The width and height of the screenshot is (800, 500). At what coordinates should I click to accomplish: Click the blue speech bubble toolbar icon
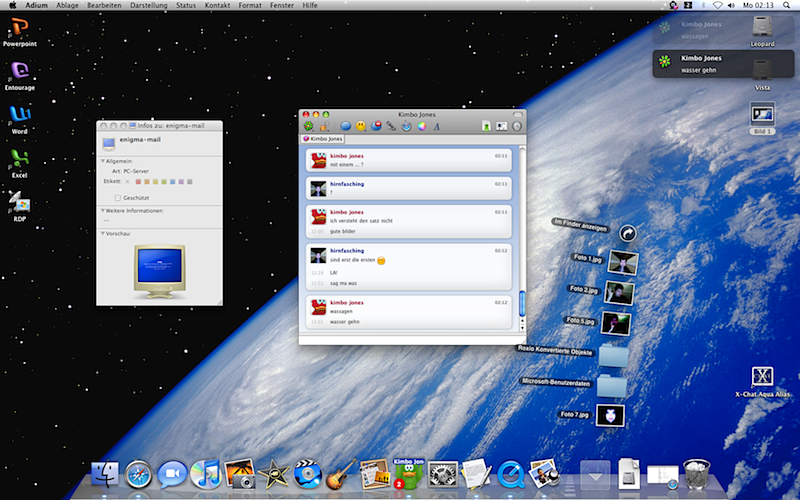coord(345,126)
